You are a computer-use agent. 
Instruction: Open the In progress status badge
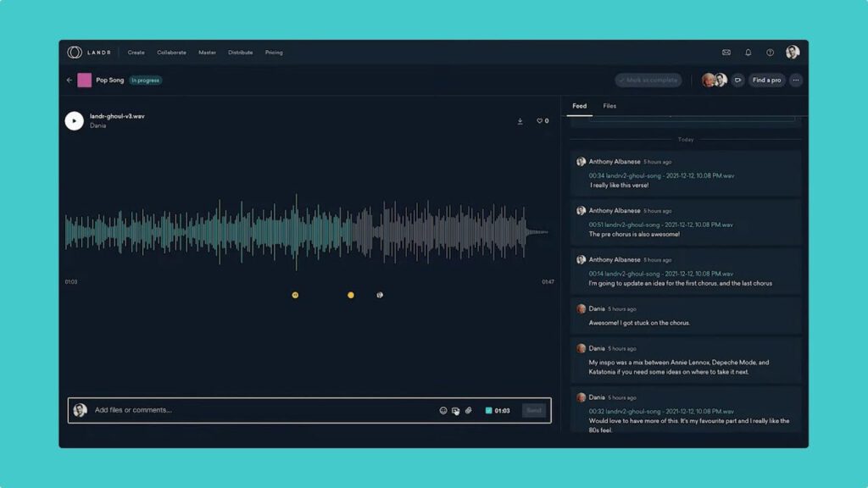click(x=146, y=80)
